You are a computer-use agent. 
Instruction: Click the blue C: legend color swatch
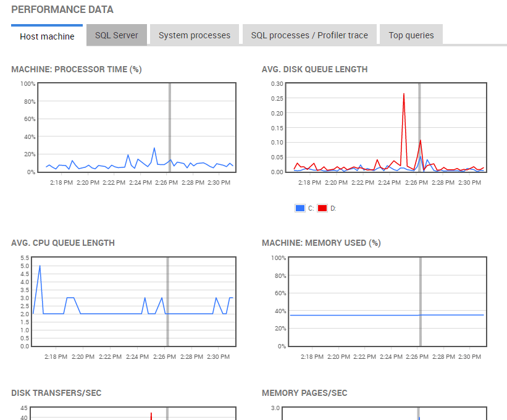[301, 208]
